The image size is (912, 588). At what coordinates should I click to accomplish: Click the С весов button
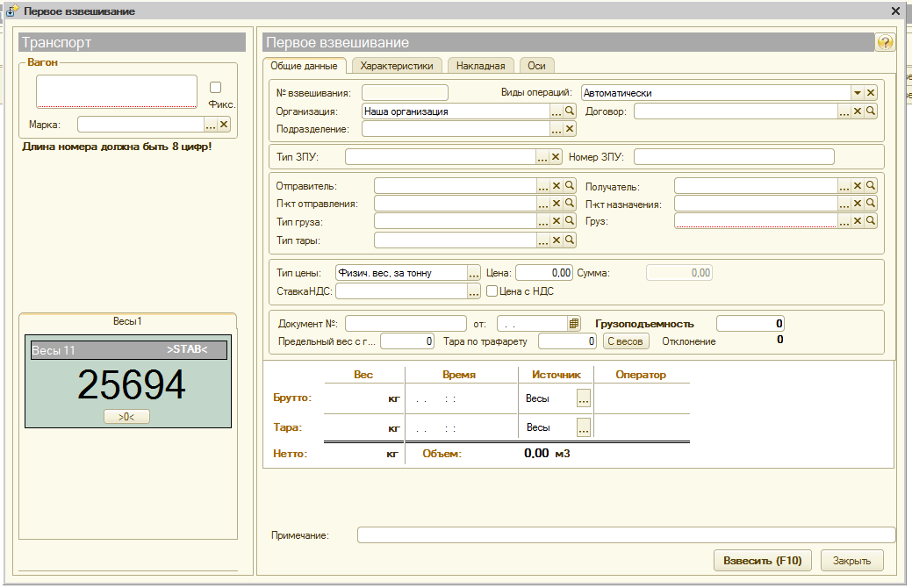[x=626, y=341]
